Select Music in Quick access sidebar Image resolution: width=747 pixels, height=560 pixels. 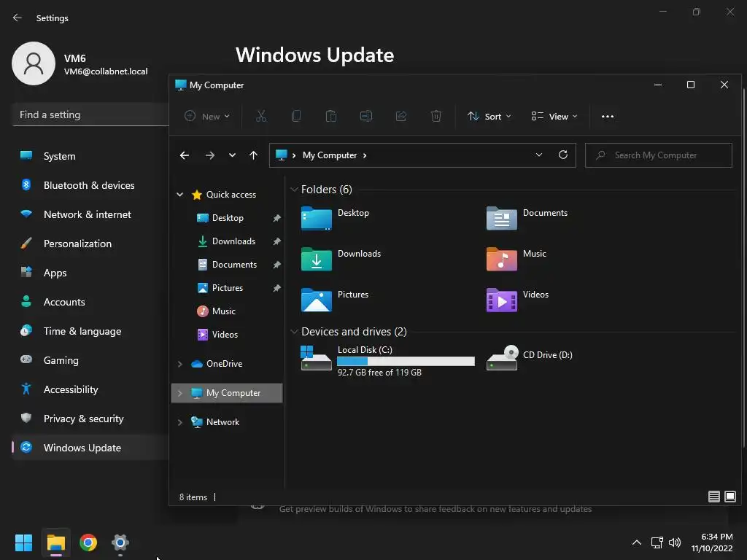[217, 311]
